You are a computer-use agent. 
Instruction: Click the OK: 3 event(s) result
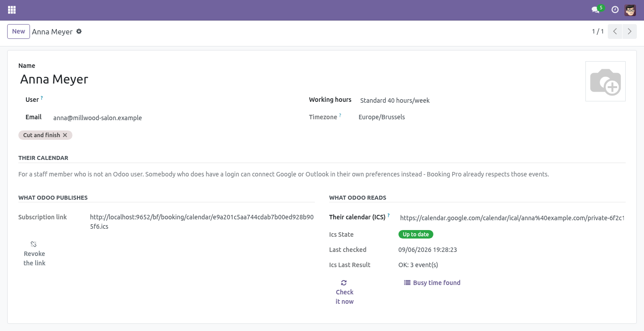pyautogui.click(x=418, y=265)
